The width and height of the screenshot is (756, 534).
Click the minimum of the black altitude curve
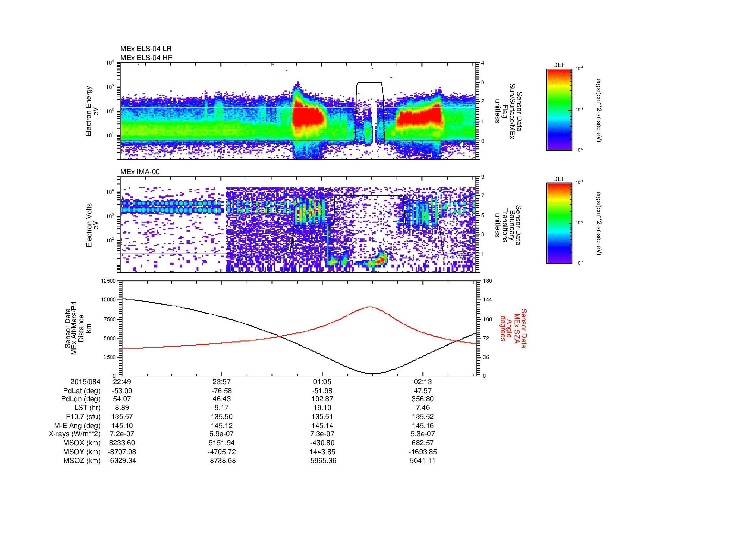pos(373,373)
